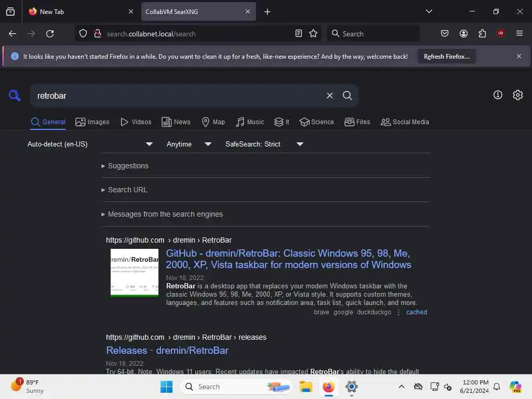Click RetroBar result thumbnail image

135,273
